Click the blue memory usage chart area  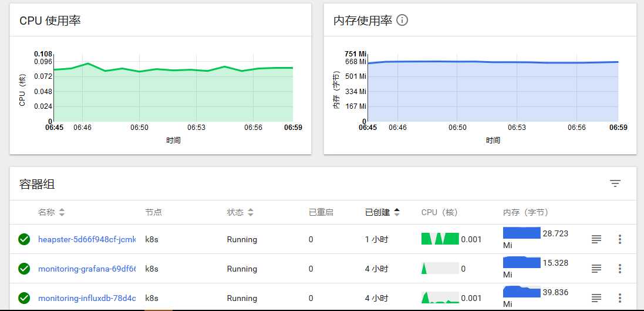click(x=493, y=91)
